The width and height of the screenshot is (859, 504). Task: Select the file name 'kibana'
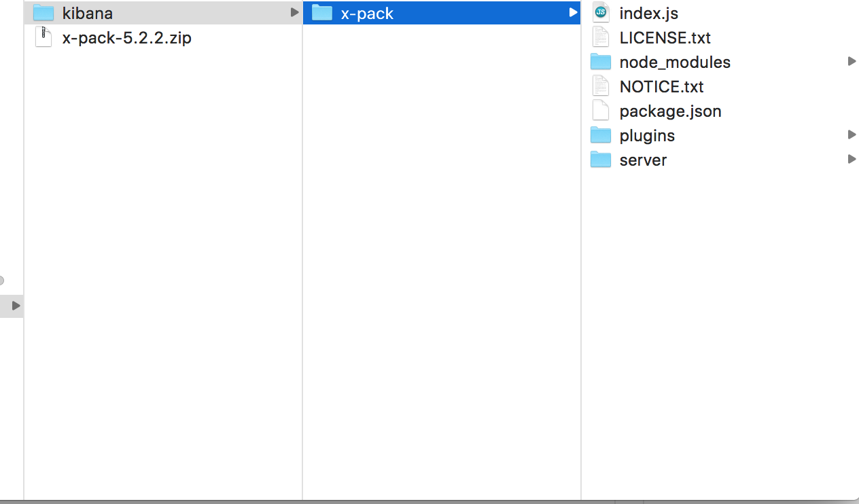[88, 13]
